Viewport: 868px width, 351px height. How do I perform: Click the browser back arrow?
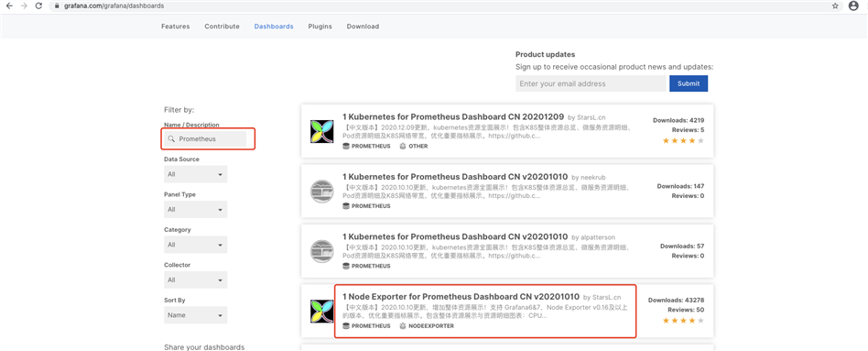pyautogui.click(x=9, y=5)
